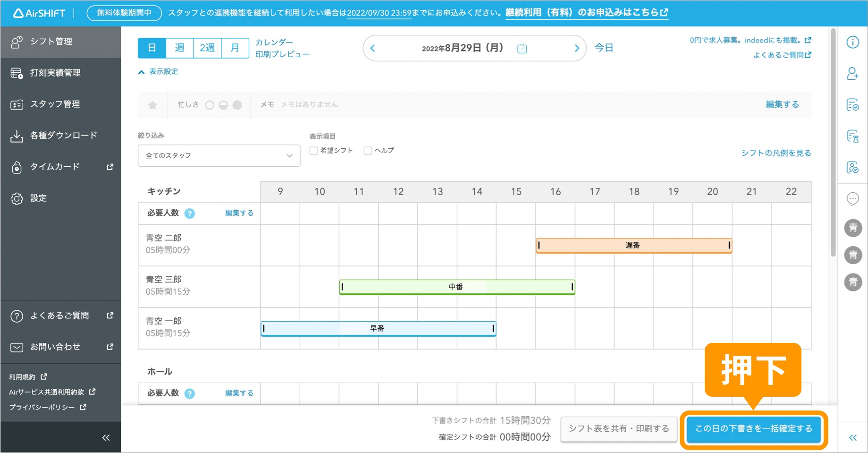
Task: Collapse the left sidebar with double chevron
Action: pos(106,437)
